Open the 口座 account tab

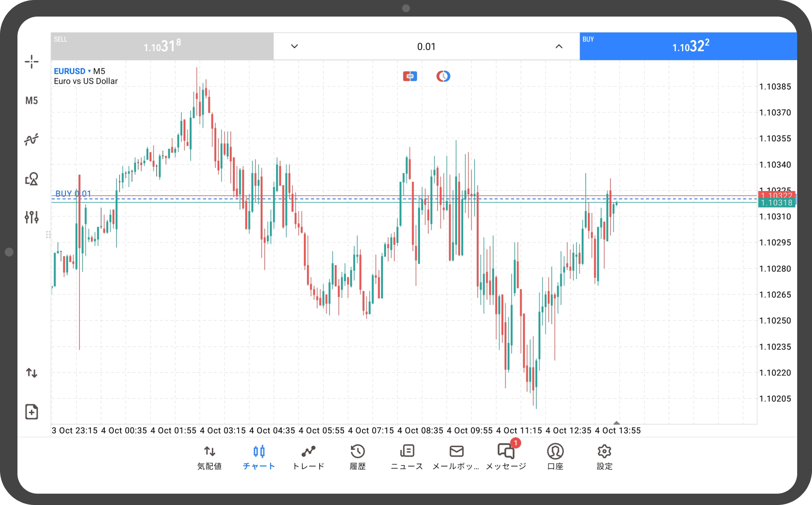click(555, 457)
